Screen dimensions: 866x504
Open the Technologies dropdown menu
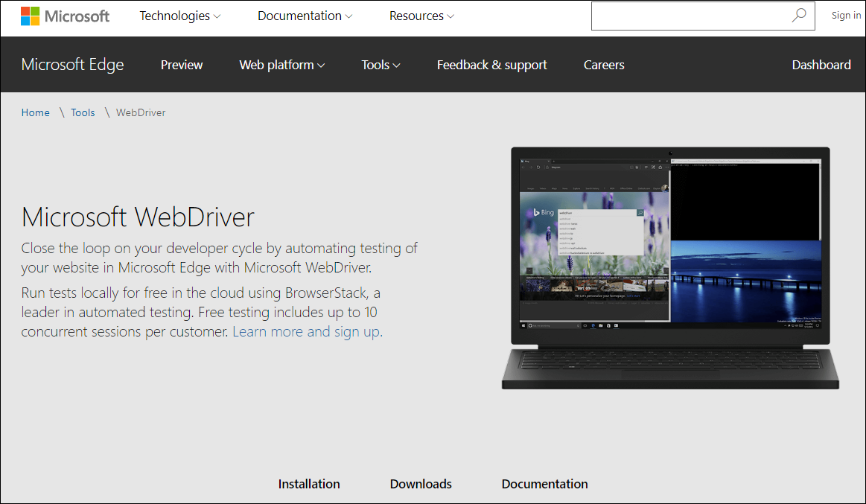pyautogui.click(x=180, y=16)
